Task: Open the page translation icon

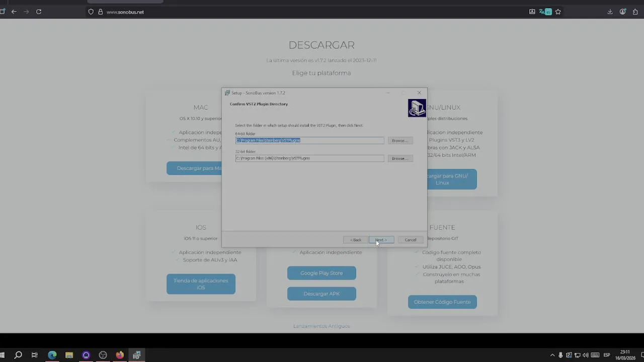Action: coord(545,12)
